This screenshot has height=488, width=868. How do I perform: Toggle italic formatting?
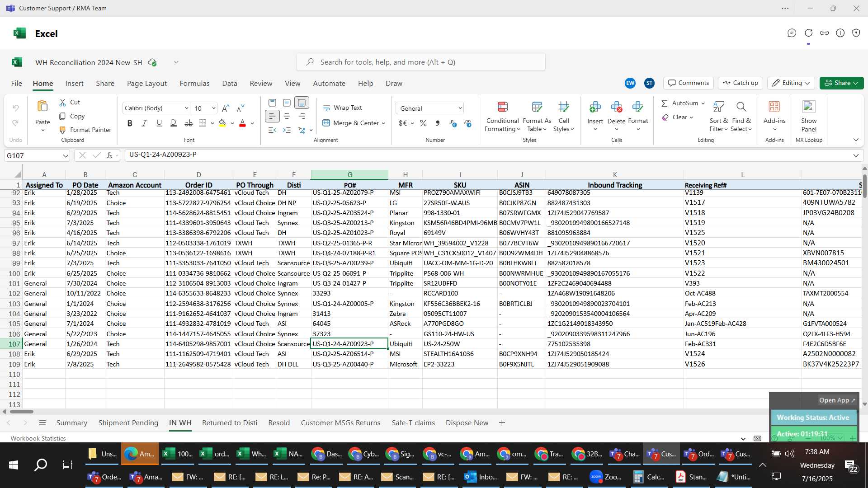tap(144, 123)
